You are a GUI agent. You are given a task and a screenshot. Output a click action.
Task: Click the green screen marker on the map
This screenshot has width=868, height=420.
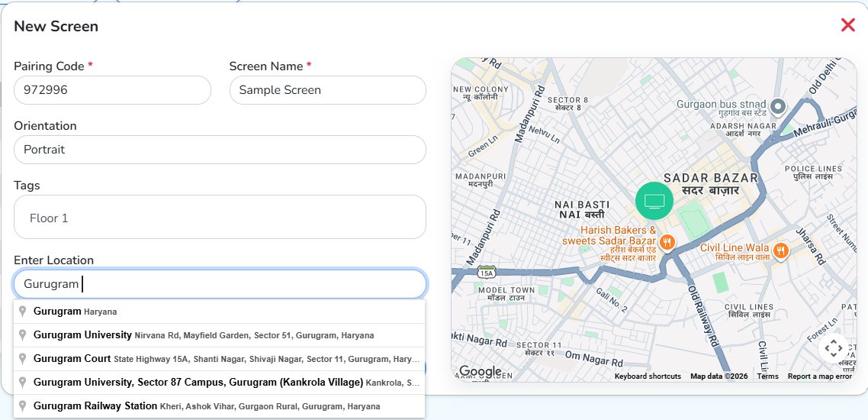pyautogui.click(x=654, y=201)
